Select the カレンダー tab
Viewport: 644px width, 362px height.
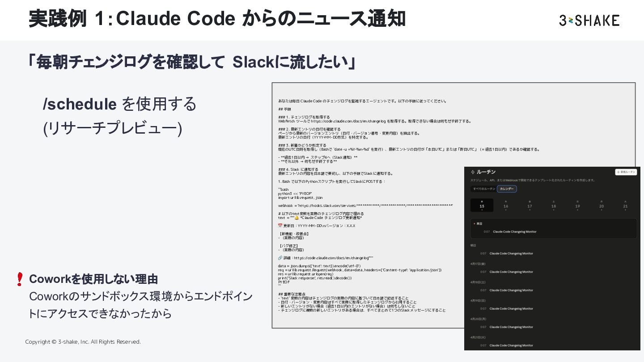pos(507,189)
